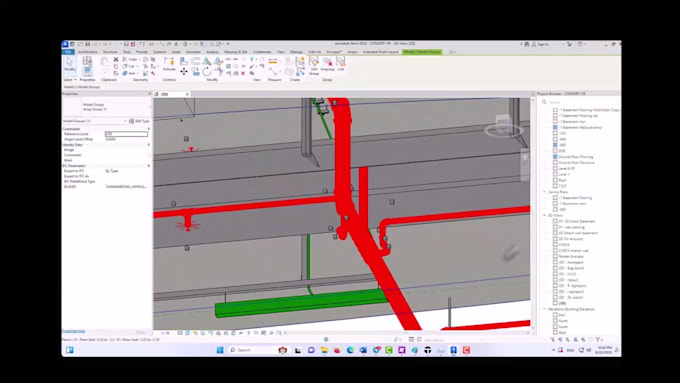The image size is (680, 383).
Task: Close the 3D view tab
Action: (187, 94)
